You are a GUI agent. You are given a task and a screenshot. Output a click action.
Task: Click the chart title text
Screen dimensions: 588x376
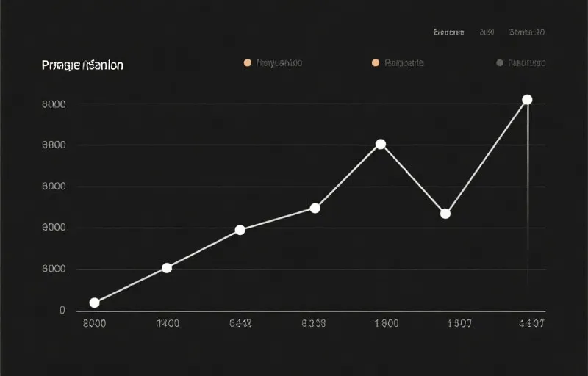pos(82,65)
